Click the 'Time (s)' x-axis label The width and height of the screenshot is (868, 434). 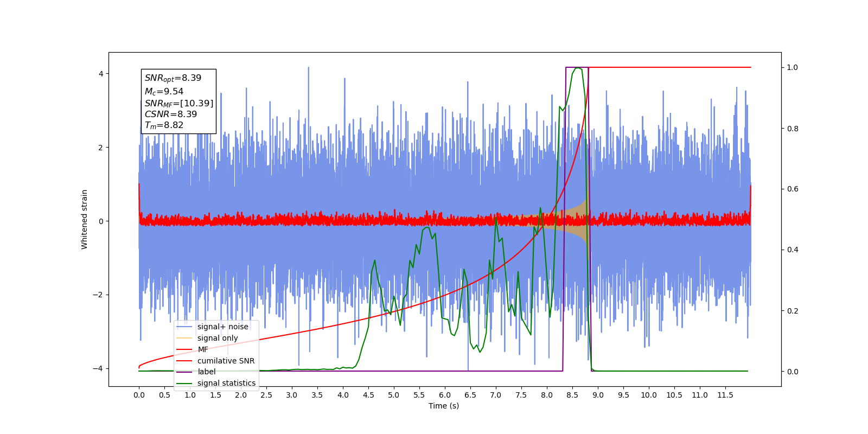tap(444, 406)
